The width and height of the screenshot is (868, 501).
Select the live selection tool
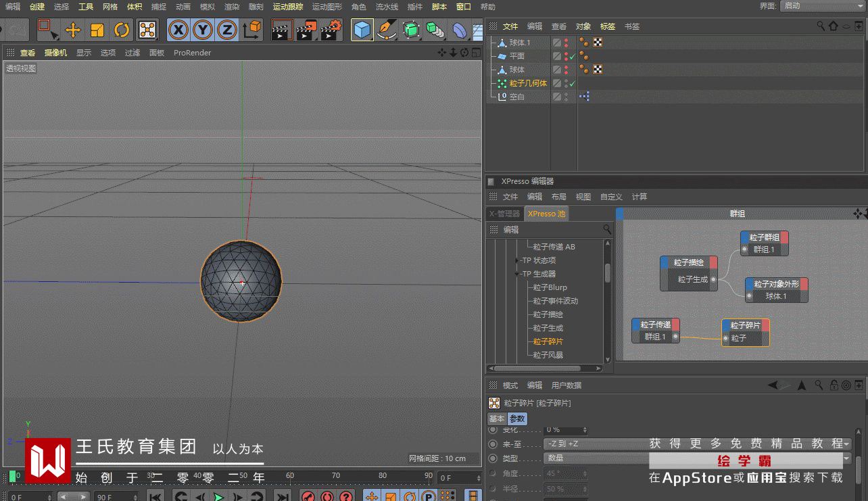pyautogui.click(x=47, y=30)
